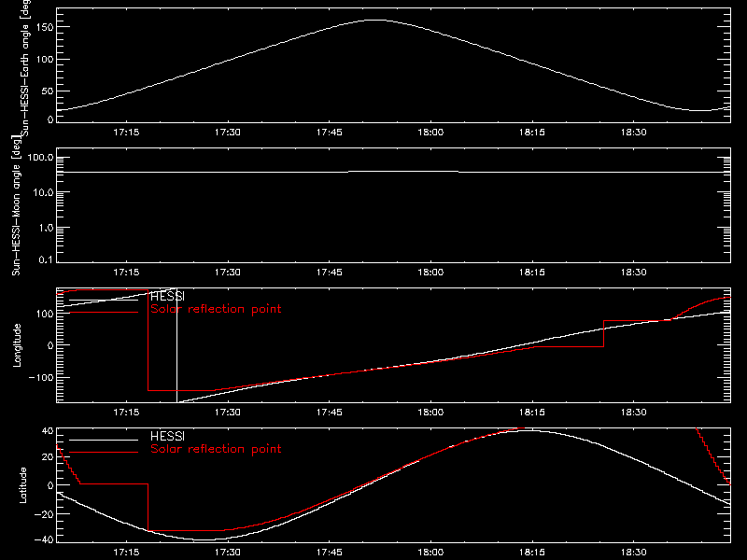
Task: Click the 18:00 label under Earth angle plot
Action: [430, 133]
